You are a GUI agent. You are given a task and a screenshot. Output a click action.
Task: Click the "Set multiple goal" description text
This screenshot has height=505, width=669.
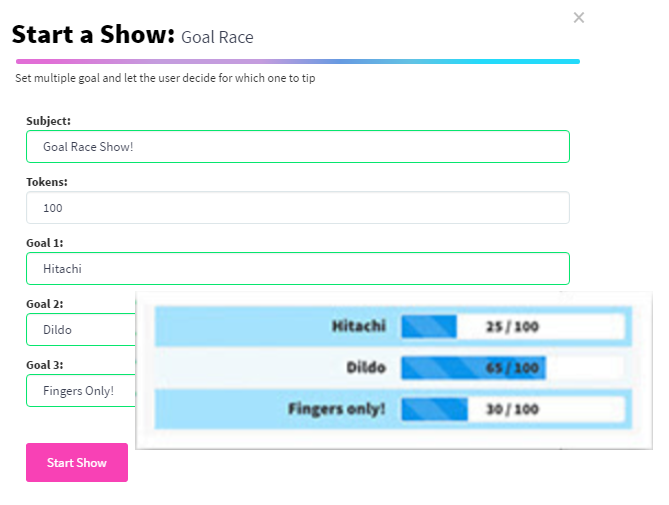pos(165,78)
